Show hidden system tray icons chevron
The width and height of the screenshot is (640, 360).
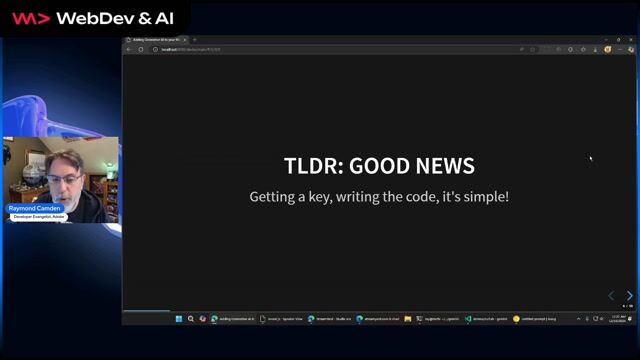point(578,319)
